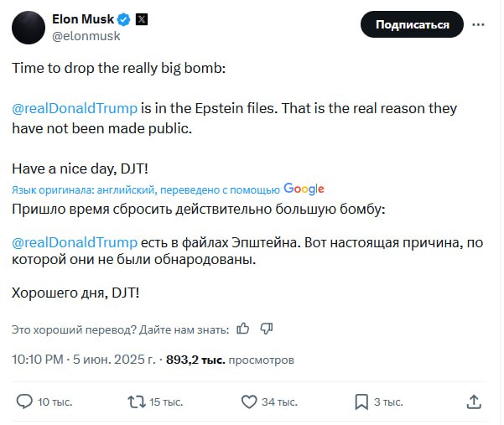Open Elon Musk profile avatar
504x425 pixels.
(x=29, y=28)
